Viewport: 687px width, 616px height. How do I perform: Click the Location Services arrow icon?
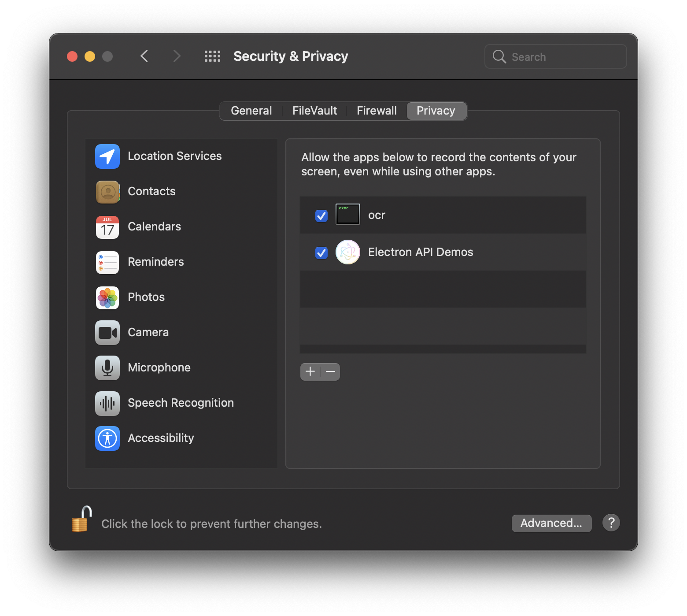tap(107, 156)
